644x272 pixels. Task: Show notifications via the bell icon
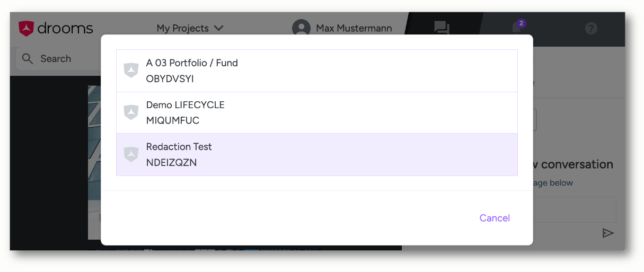point(517,28)
